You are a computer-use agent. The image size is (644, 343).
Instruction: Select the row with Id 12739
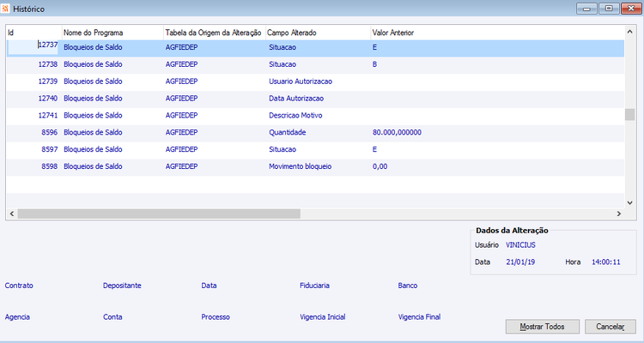point(315,81)
